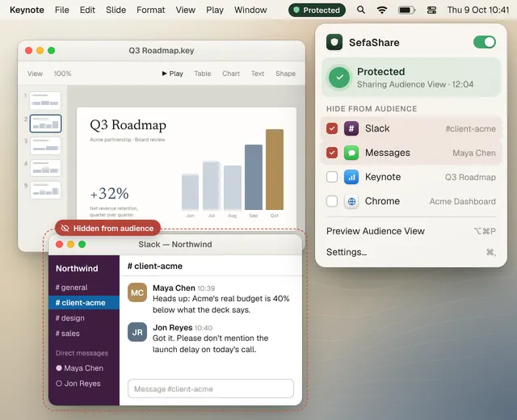The image size is (517, 420).
Task: Check the Chrome hide checkbox
Action: [x=332, y=201]
